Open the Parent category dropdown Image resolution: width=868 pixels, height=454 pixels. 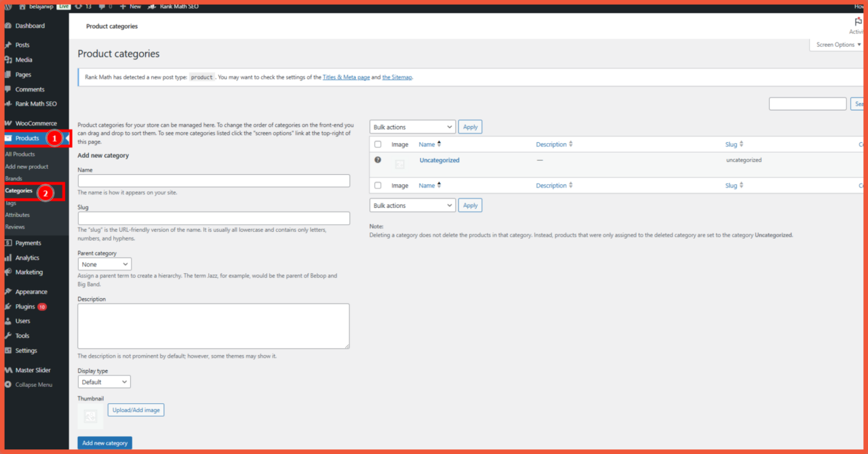tap(104, 264)
